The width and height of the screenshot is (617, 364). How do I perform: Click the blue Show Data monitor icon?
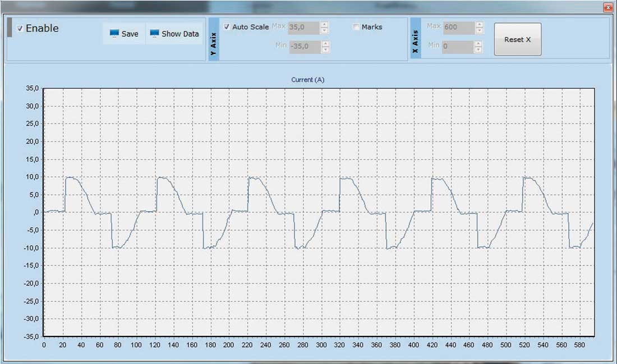click(155, 34)
